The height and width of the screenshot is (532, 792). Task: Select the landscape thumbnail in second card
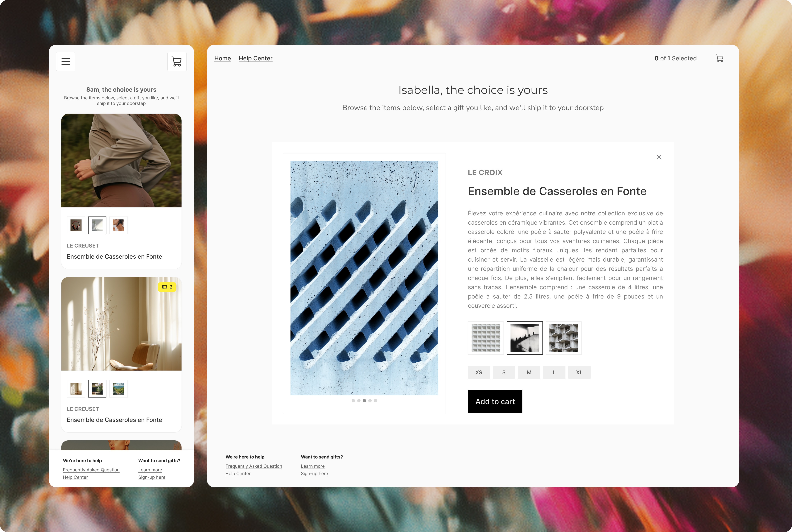(x=118, y=389)
